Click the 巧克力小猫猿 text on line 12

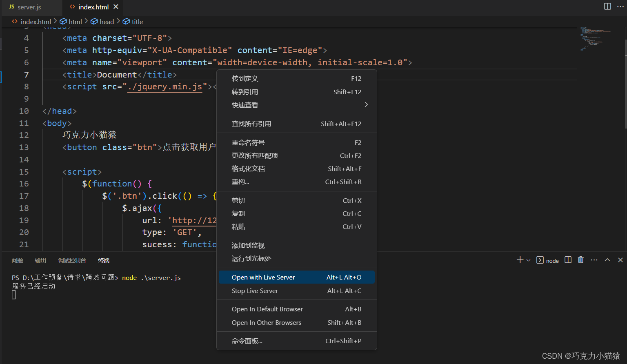pyautogui.click(x=89, y=135)
